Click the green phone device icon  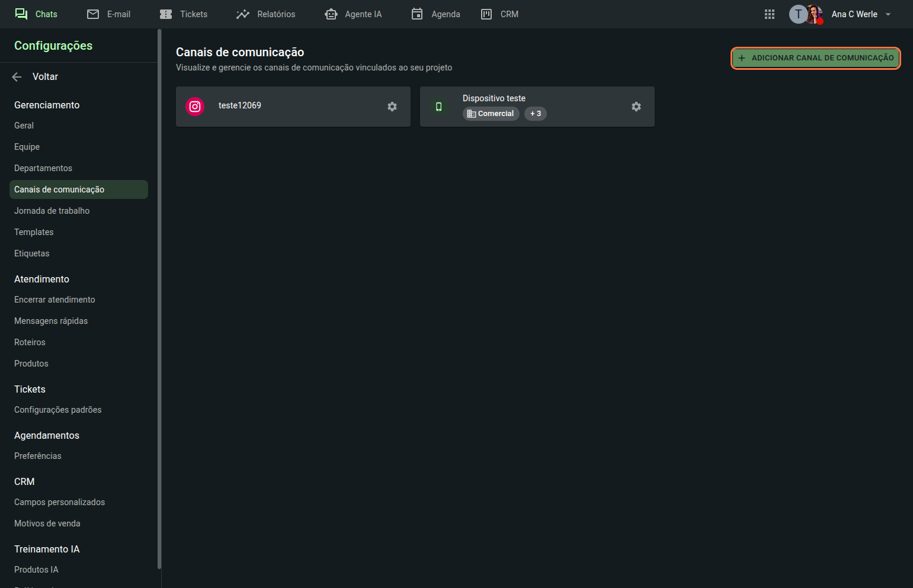point(439,107)
